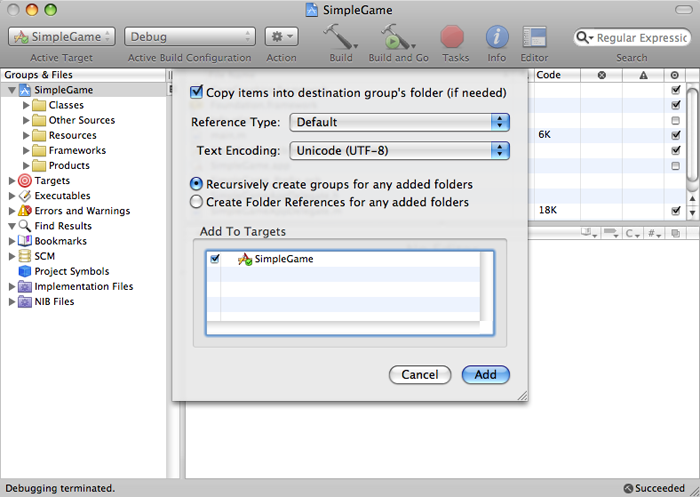Screen dimensions: 700x497
Task: Open the C class popup in editor bar
Action: 632,233
